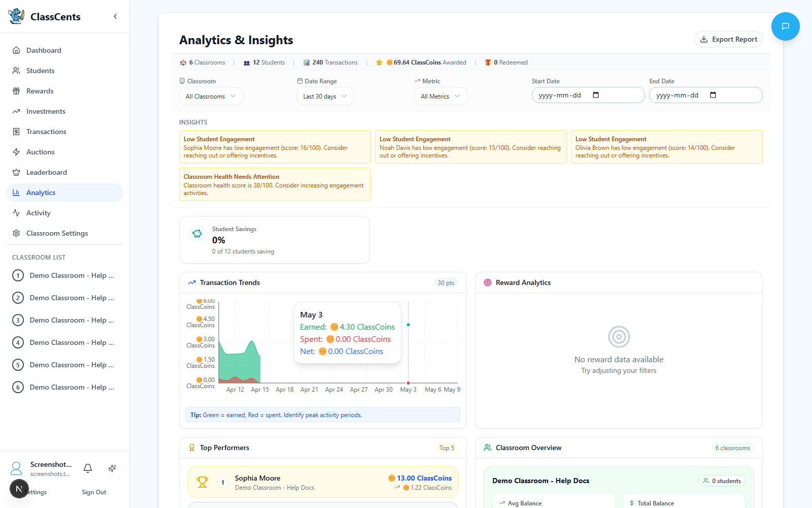The width and height of the screenshot is (812, 508).
Task: Select fifth Demo Classroom in classroom list
Action: pos(64,365)
